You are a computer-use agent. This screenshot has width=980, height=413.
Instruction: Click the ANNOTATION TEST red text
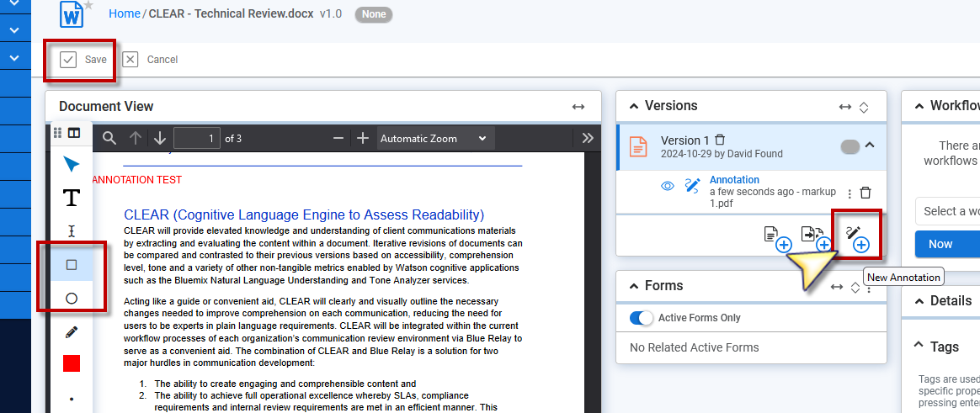click(136, 180)
